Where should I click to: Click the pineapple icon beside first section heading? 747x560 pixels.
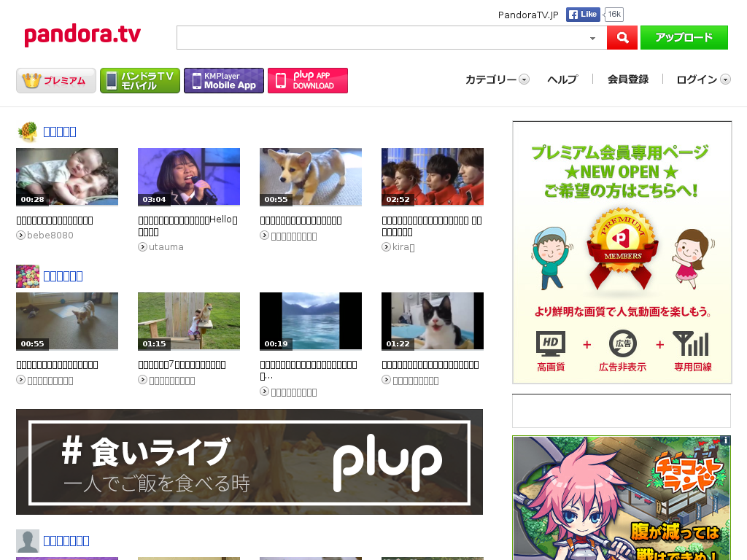point(27,132)
